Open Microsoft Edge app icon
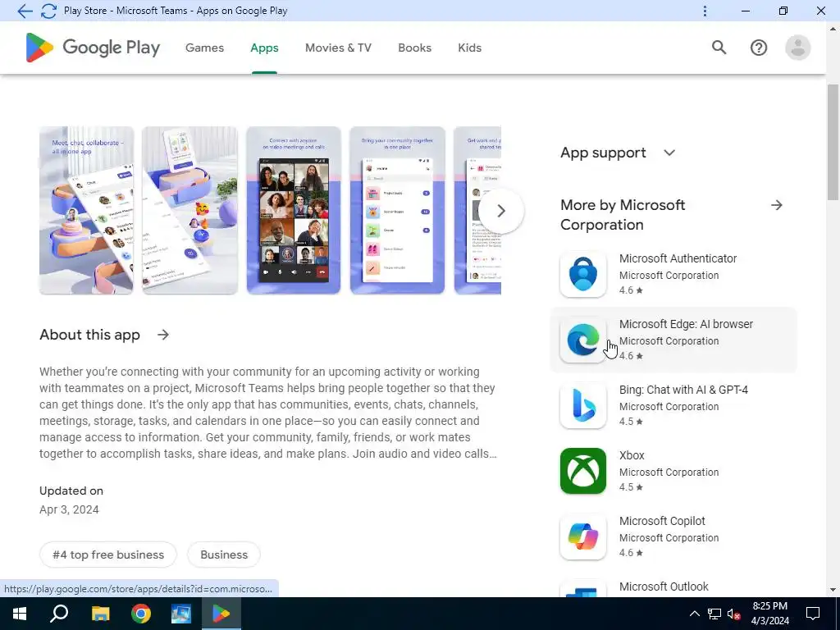The width and height of the screenshot is (840, 630). click(583, 340)
